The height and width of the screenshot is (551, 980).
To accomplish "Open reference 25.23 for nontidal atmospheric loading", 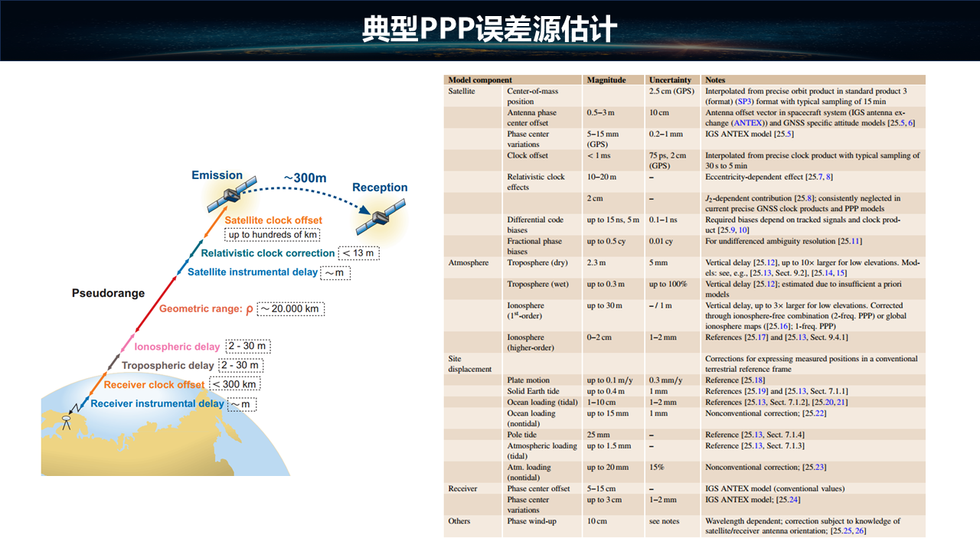I will (814, 467).
